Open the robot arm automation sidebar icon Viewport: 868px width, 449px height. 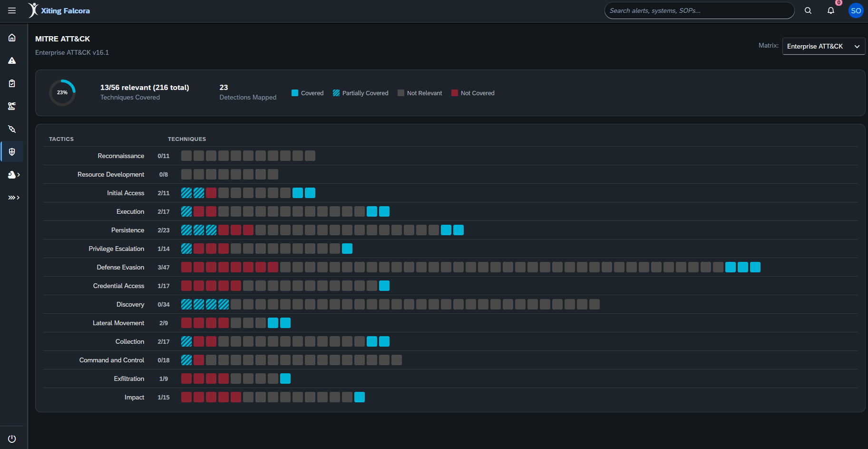[12, 106]
